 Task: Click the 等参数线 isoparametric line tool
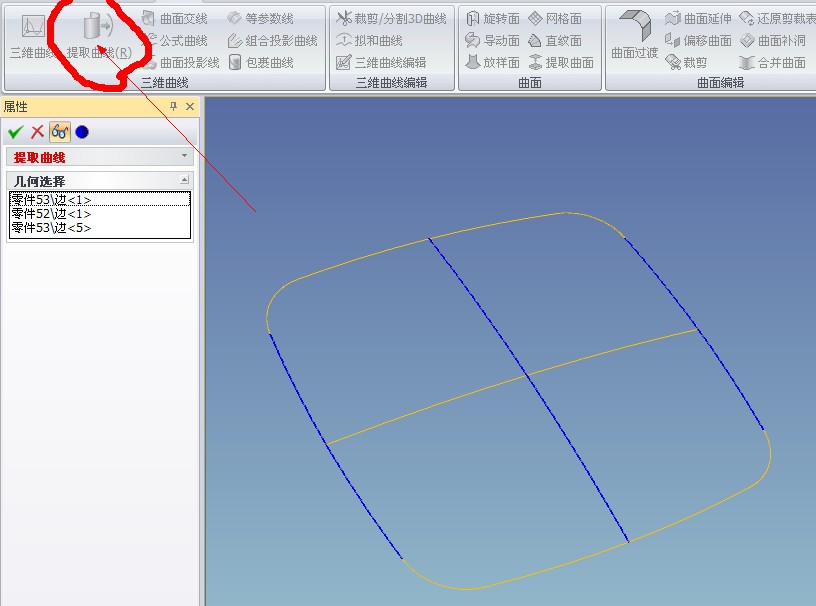pyautogui.click(x=261, y=19)
